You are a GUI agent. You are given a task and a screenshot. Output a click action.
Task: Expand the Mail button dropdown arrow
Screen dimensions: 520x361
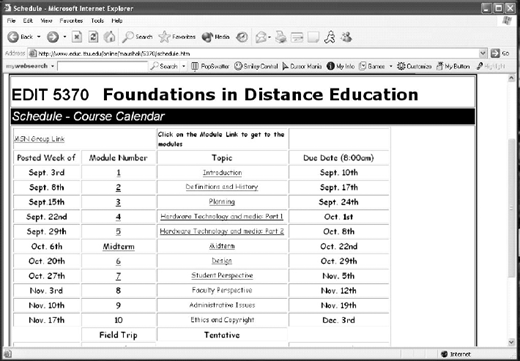click(269, 37)
